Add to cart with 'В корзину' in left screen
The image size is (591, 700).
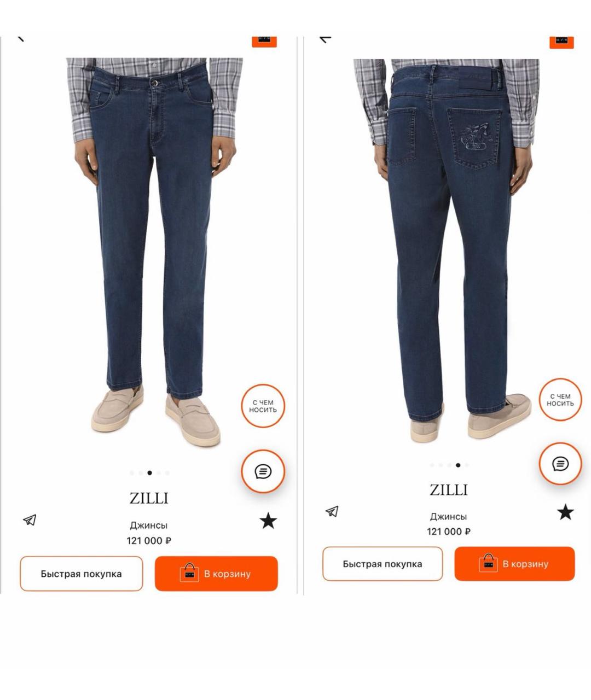pyautogui.click(x=216, y=574)
